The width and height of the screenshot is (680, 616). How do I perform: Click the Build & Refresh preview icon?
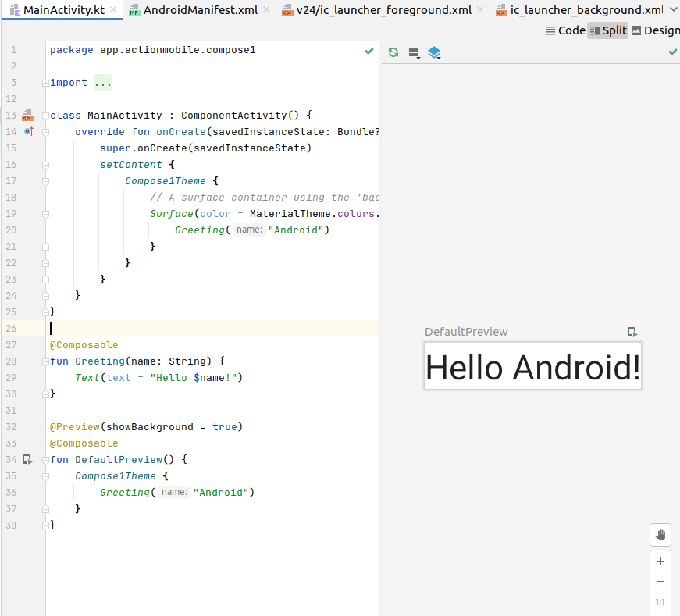393,52
